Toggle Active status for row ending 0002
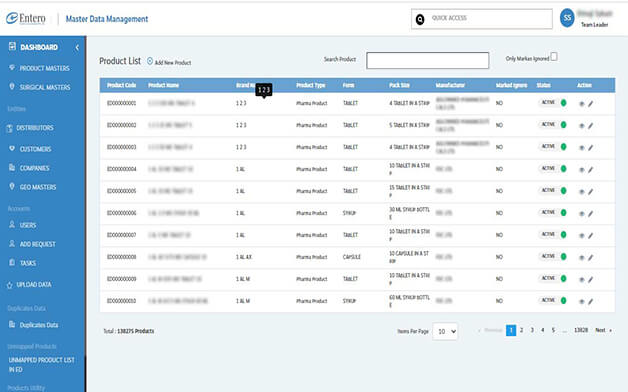This screenshot has width=628, height=392. point(553,125)
